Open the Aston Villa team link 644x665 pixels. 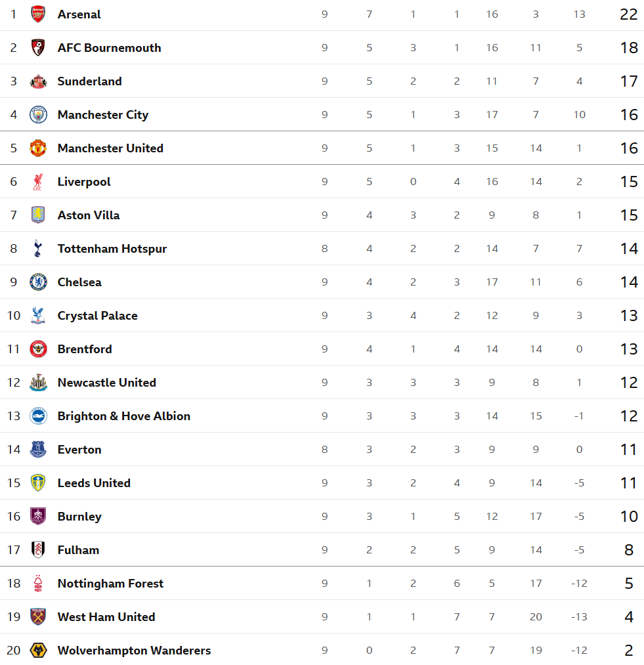click(x=89, y=215)
